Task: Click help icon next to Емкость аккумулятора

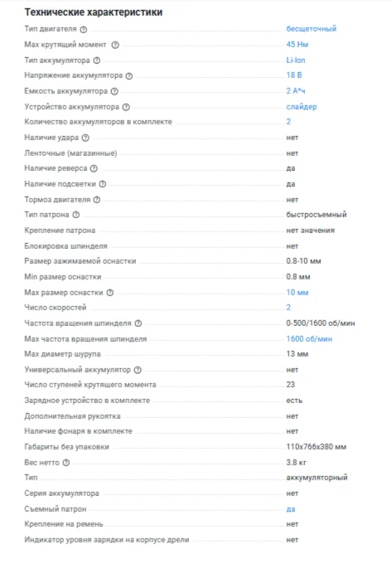Action: coord(114,91)
